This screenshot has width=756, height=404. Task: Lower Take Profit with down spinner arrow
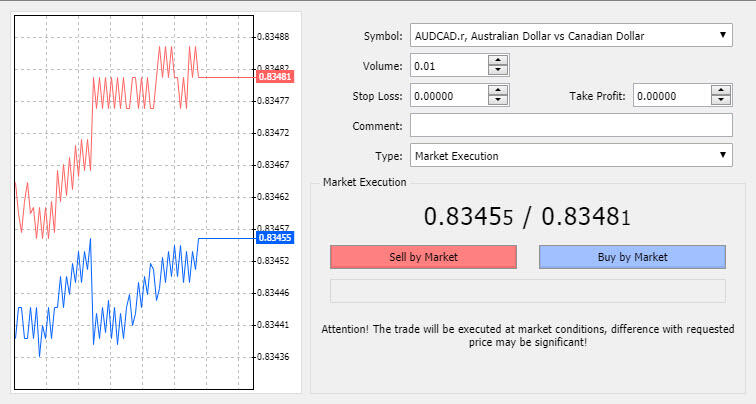click(x=721, y=100)
